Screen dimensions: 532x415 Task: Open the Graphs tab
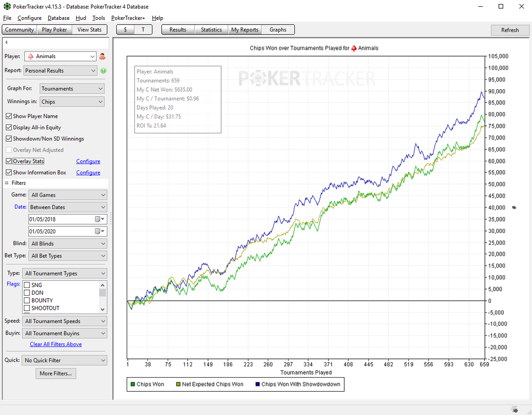(278, 30)
